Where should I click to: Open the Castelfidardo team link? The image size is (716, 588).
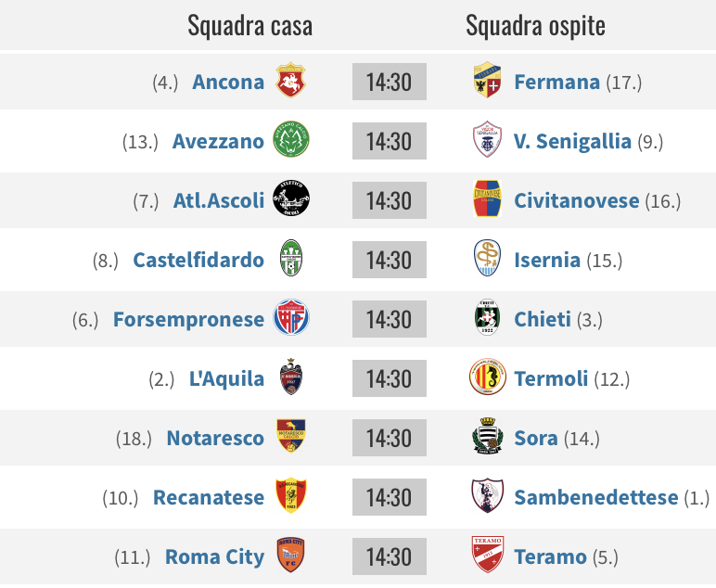[198, 261]
